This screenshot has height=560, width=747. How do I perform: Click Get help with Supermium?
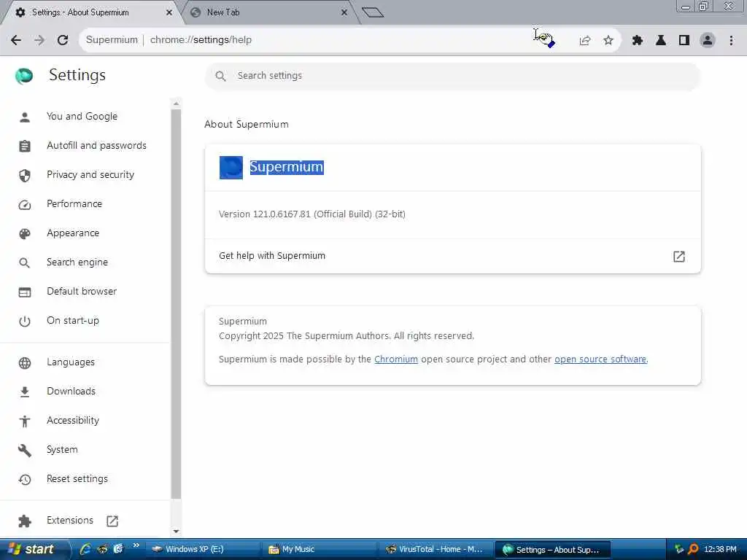[x=272, y=256]
